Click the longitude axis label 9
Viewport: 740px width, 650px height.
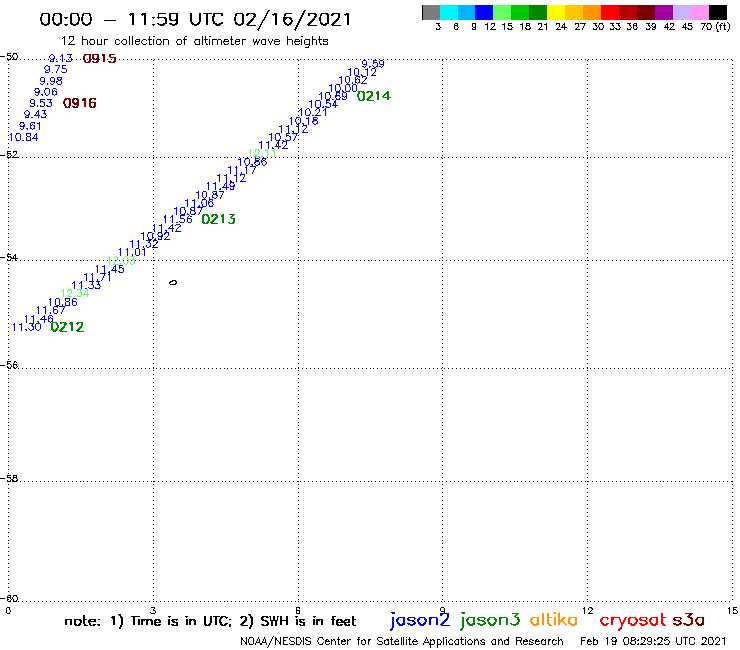click(x=442, y=610)
